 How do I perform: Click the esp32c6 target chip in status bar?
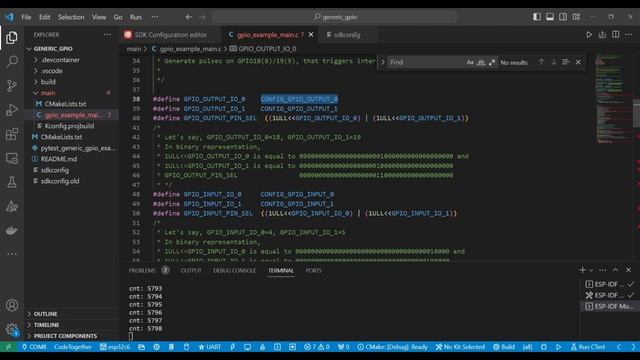(115, 347)
